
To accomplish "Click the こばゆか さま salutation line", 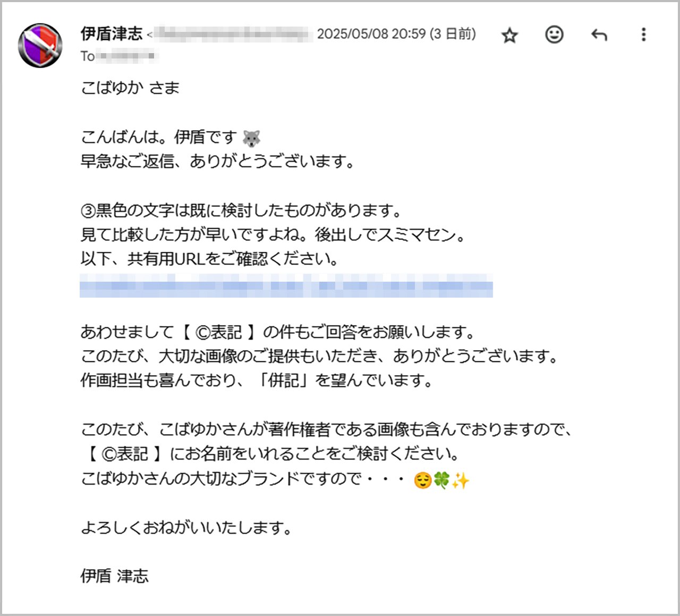I will point(131,88).
